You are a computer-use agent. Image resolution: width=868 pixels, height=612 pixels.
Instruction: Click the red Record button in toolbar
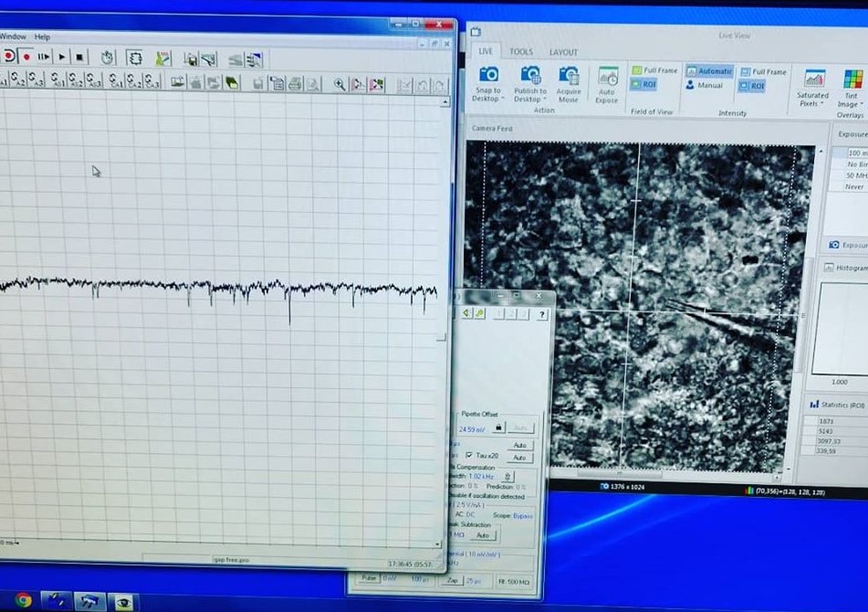pos(26,57)
